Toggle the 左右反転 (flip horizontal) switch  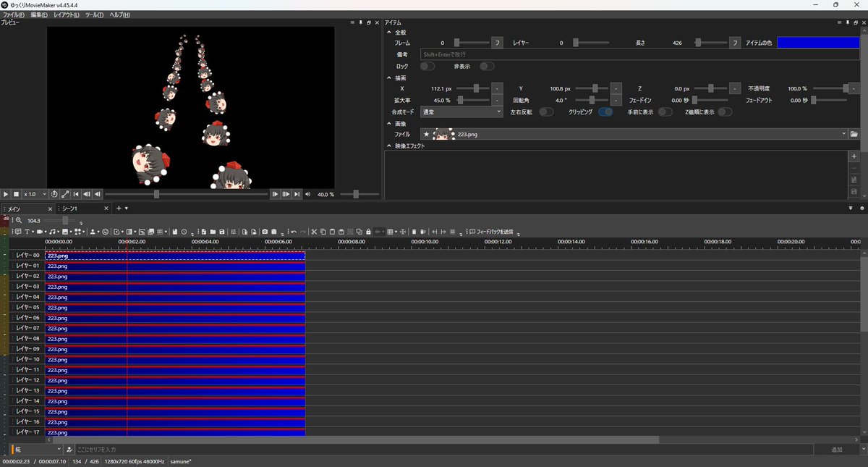click(546, 112)
